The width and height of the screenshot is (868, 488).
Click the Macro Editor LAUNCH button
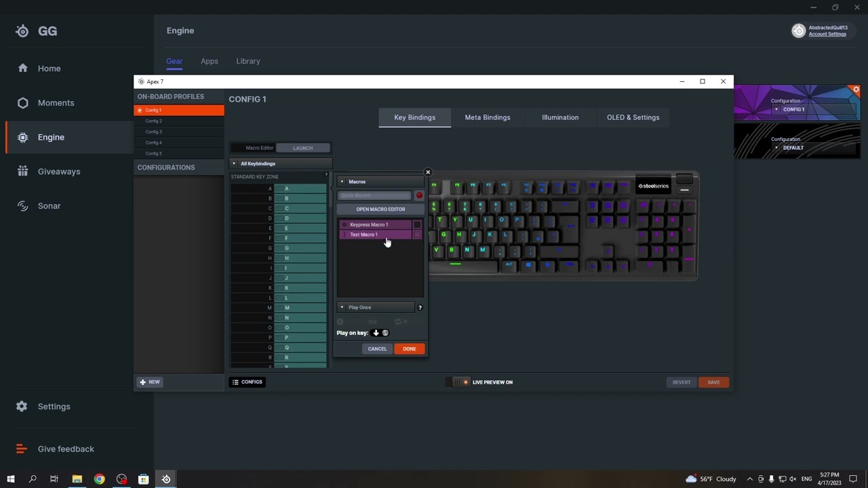coord(303,148)
